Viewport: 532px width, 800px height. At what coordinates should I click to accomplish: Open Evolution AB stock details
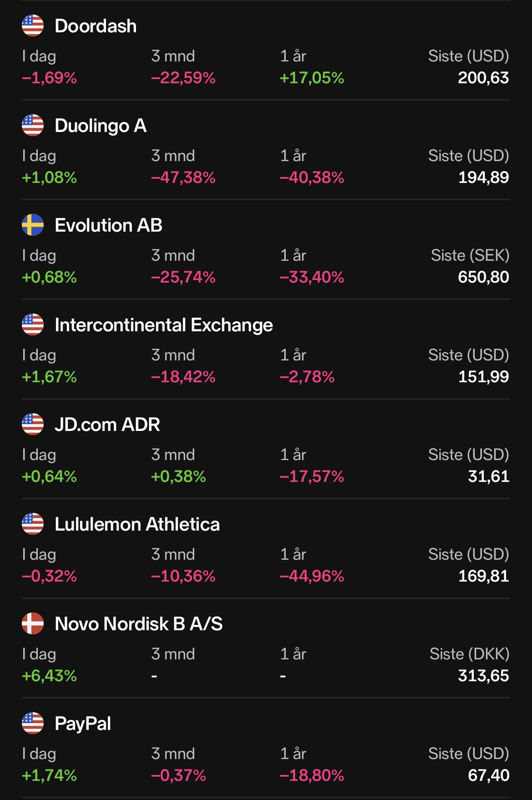pos(108,225)
